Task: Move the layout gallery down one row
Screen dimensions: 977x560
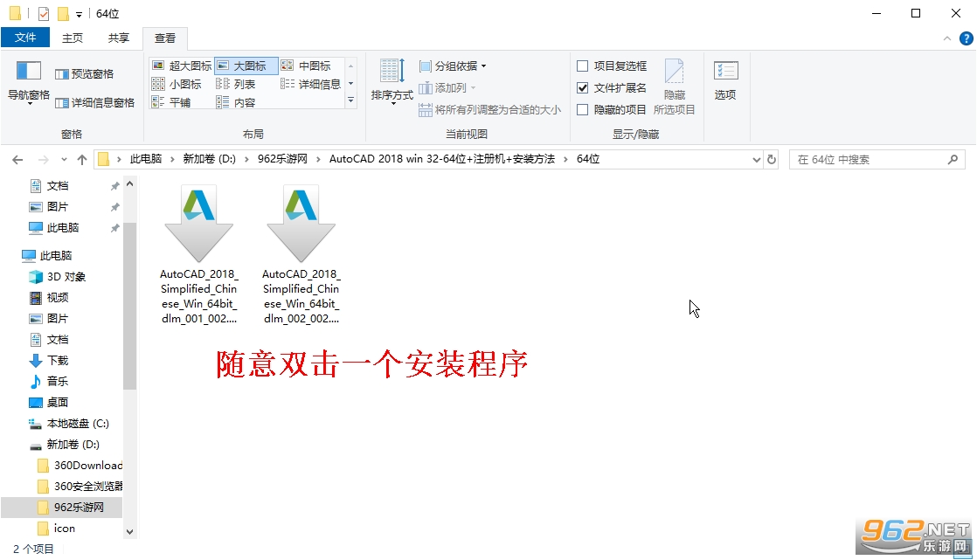Action: point(350,83)
